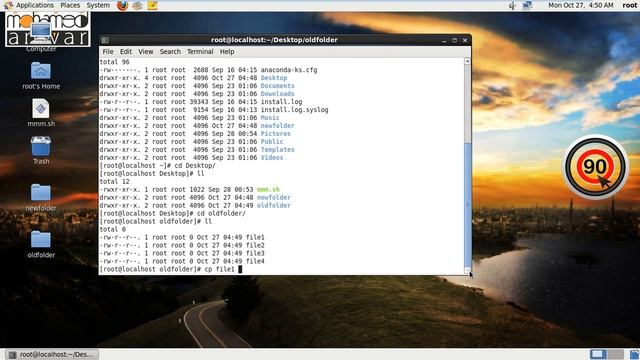This screenshot has height=360, width=640.
Task: Open root's Home folder icon
Action: [41, 71]
